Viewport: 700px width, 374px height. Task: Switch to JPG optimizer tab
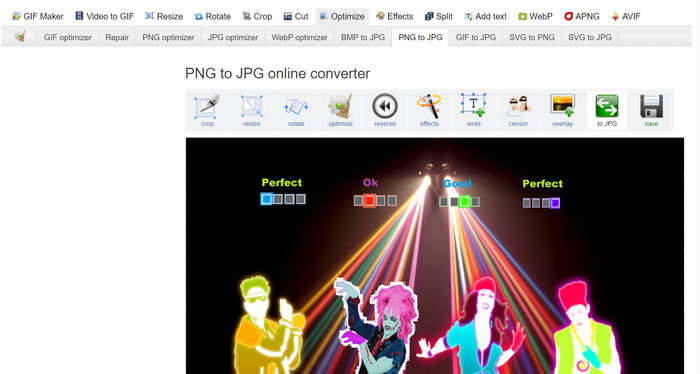(233, 37)
